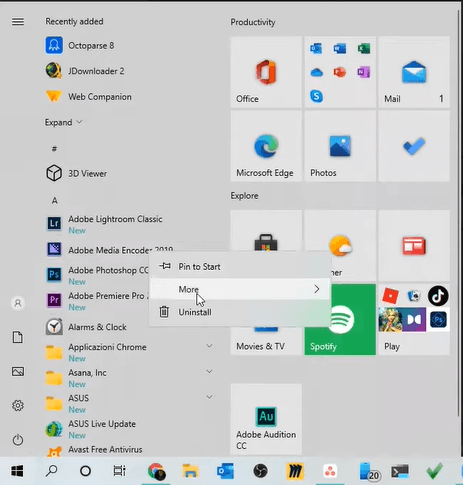Open Asana from the taskbar
Image resolution: width=463 pixels, height=485 pixels.
click(330, 471)
